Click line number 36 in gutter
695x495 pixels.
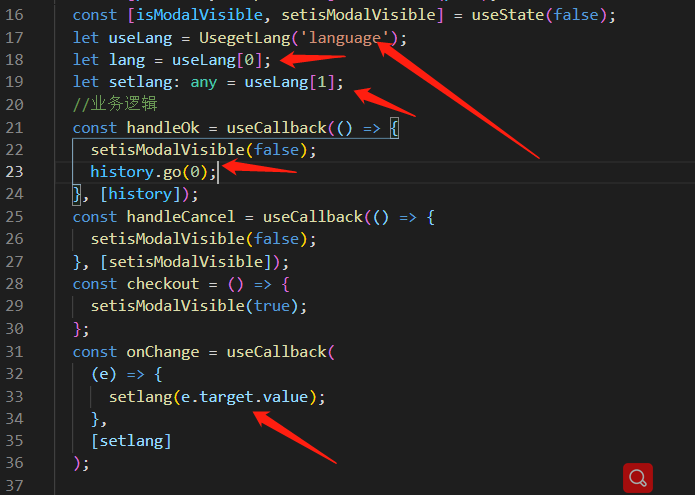click(x=14, y=463)
